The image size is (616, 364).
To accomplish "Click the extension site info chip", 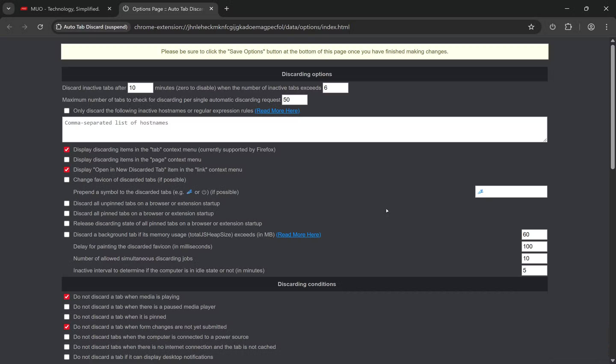I will [92, 27].
